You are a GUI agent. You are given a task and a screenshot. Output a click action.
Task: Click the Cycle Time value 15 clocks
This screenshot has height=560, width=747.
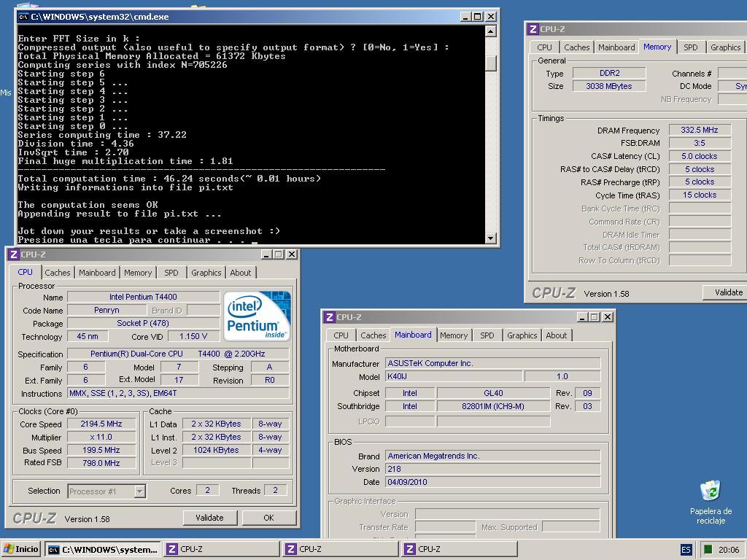[x=700, y=195]
